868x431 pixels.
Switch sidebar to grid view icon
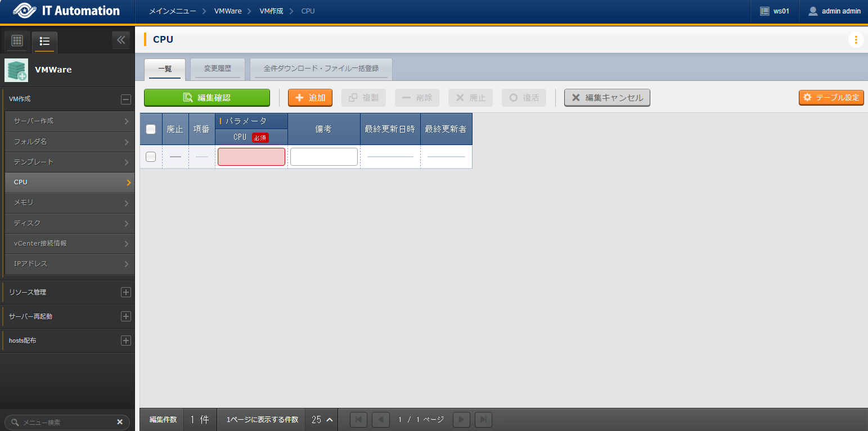tap(17, 41)
